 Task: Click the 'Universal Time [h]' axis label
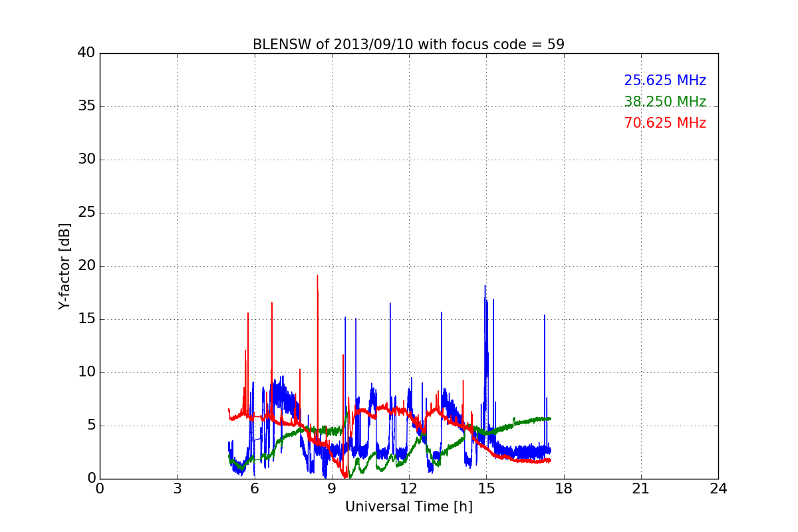point(408,507)
